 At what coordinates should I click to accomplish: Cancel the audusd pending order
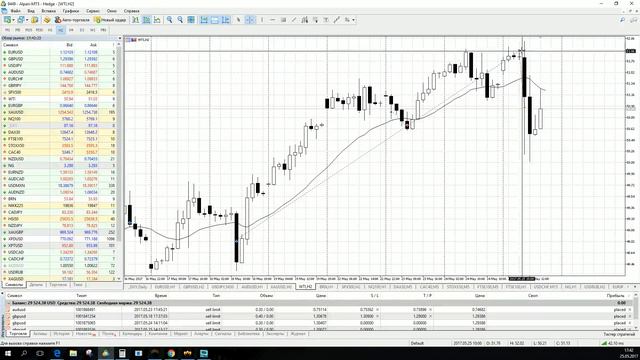point(630,310)
